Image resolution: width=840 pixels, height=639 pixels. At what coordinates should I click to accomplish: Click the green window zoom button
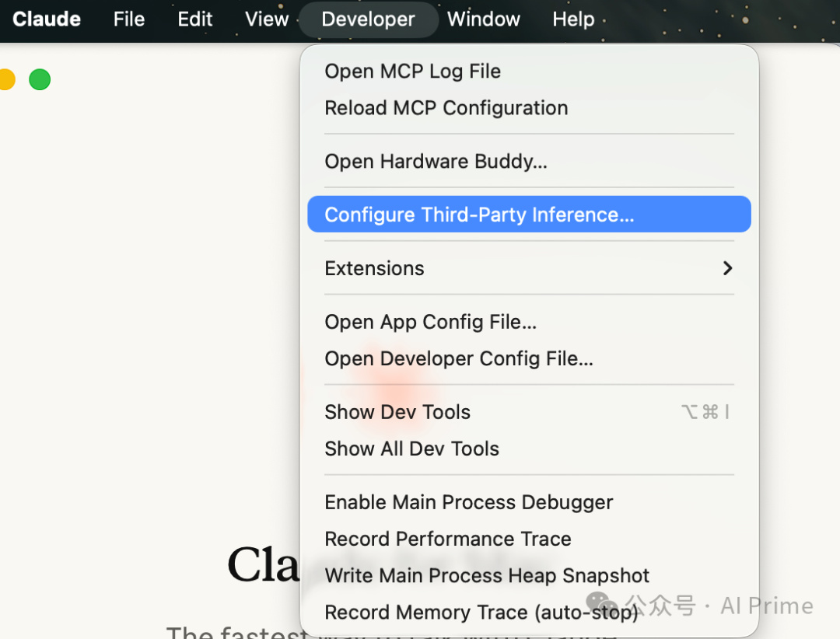pyautogui.click(x=40, y=79)
